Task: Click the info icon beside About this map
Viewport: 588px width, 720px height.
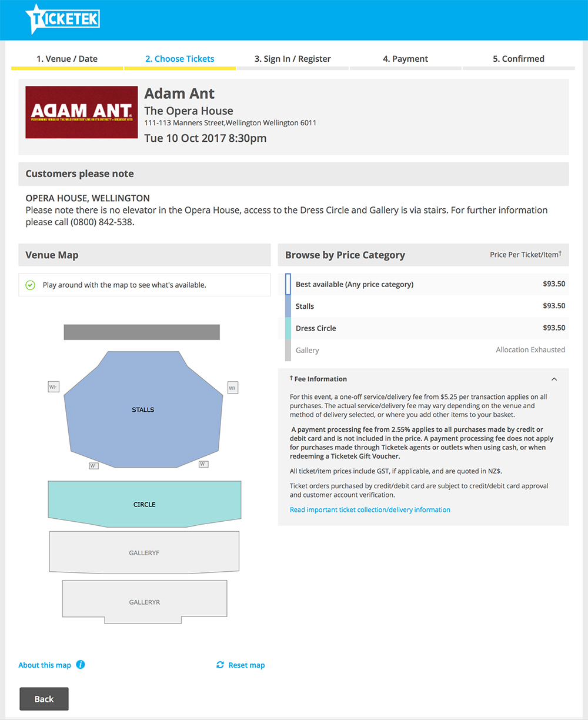Action: pyautogui.click(x=81, y=665)
